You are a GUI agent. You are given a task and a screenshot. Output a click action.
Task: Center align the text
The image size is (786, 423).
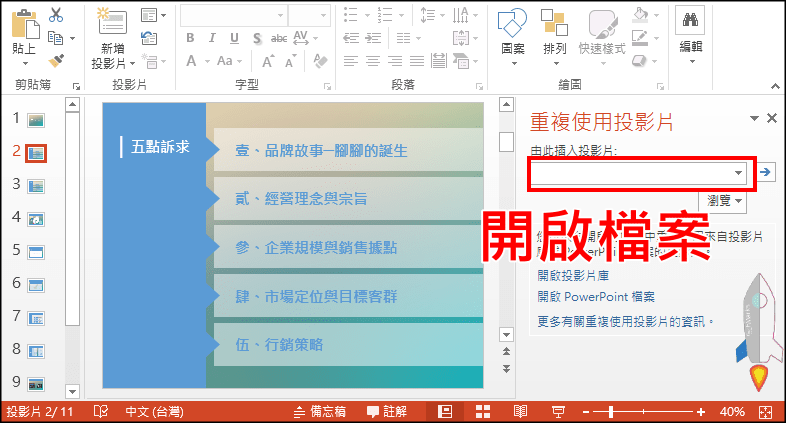coord(373,61)
